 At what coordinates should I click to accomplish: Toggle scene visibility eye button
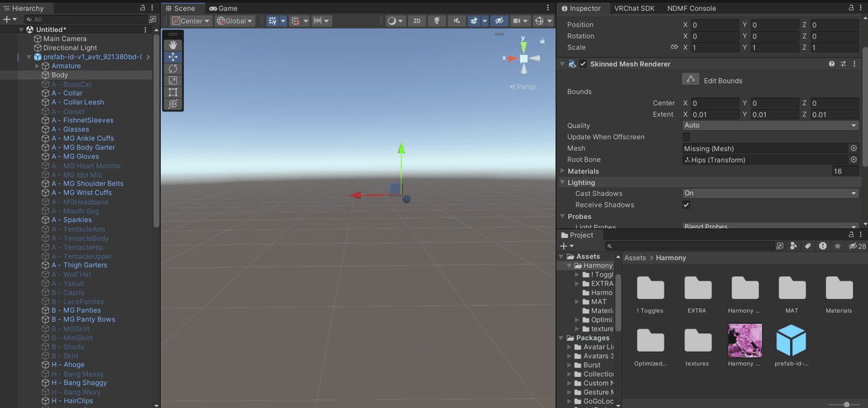[500, 21]
